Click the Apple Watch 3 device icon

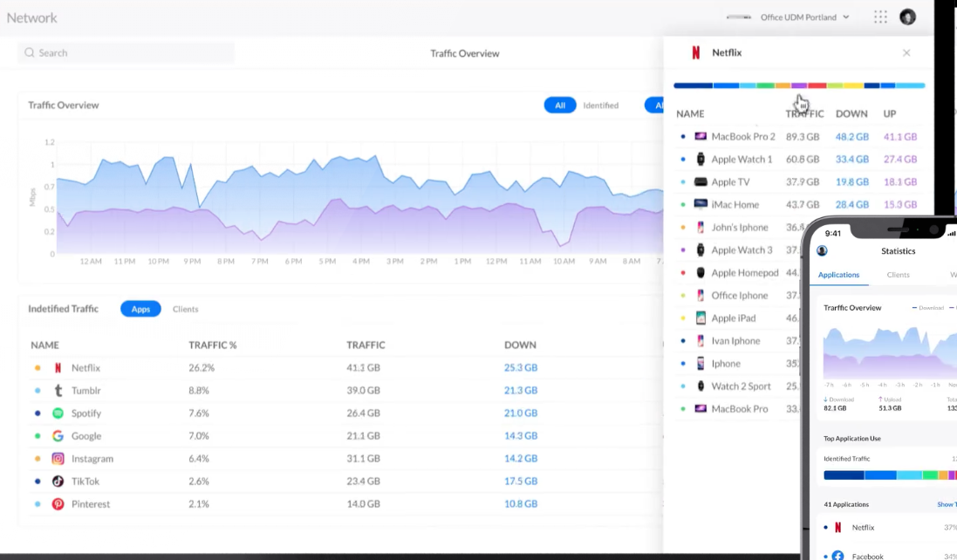tap(701, 250)
